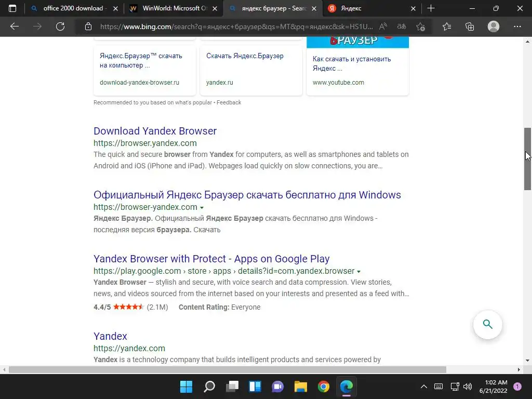The height and width of the screenshot is (399, 532).
Task: Click the floating search magnifier button
Action: pos(487,324)
